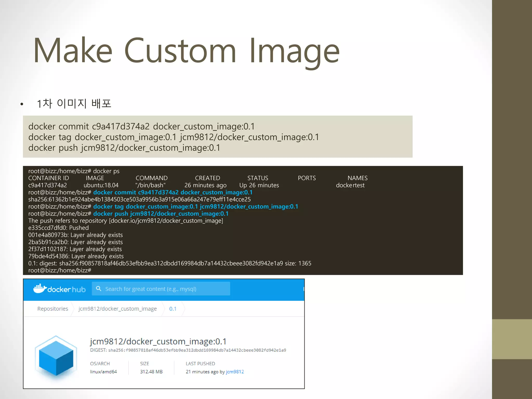Click the 'docker push' line in beige box
The width and height of the screenshot is (532, 399).
tap(124, 148)
